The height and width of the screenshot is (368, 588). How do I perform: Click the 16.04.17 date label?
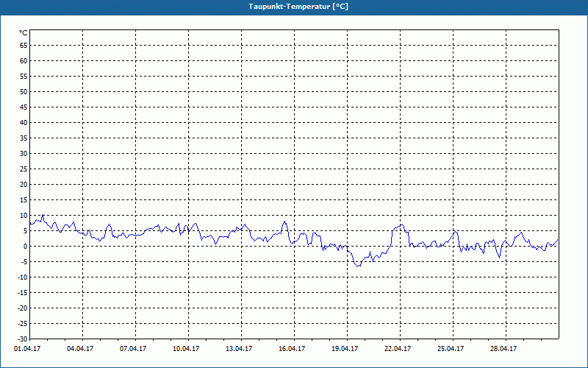click(x=291, y=349)
